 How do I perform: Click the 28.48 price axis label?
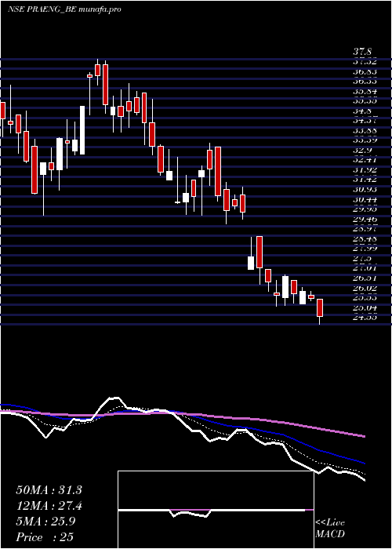coord(365,239)
